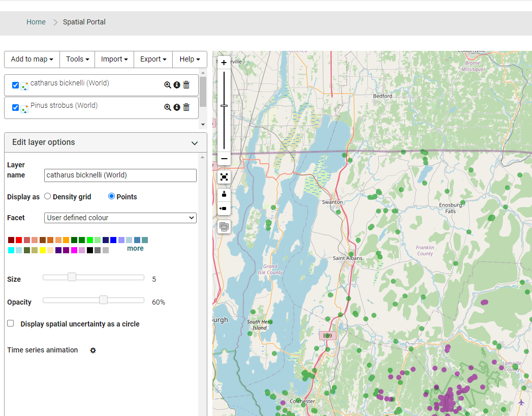This screenshot has height=416, width=532.
Task: Click the layer list scrollbar thumb
Action: (203, 92)
